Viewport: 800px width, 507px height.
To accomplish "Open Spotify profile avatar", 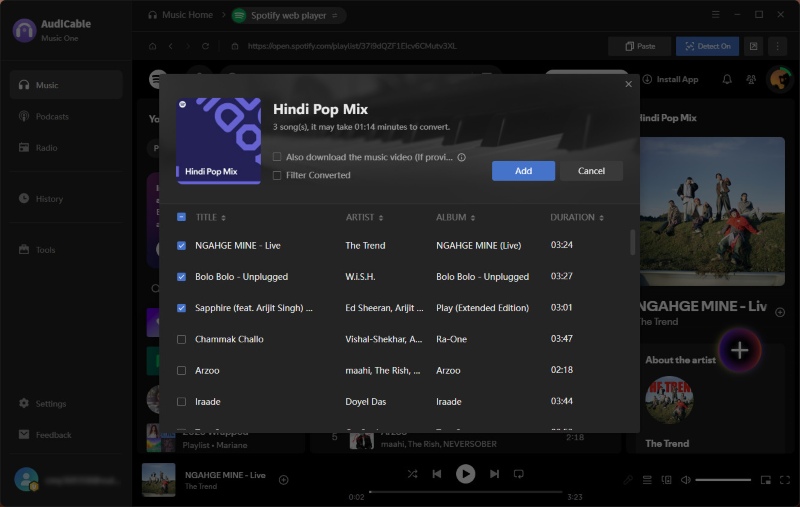I will (x=779, y=79).
